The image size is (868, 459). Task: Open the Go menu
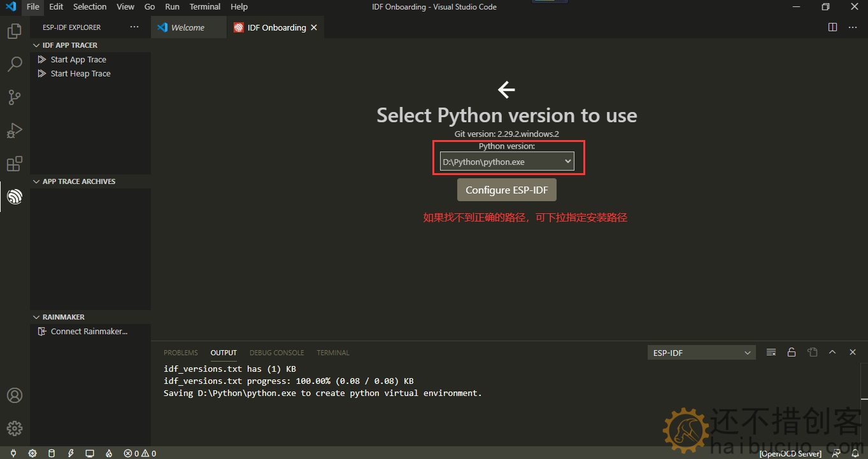(150, 7)
